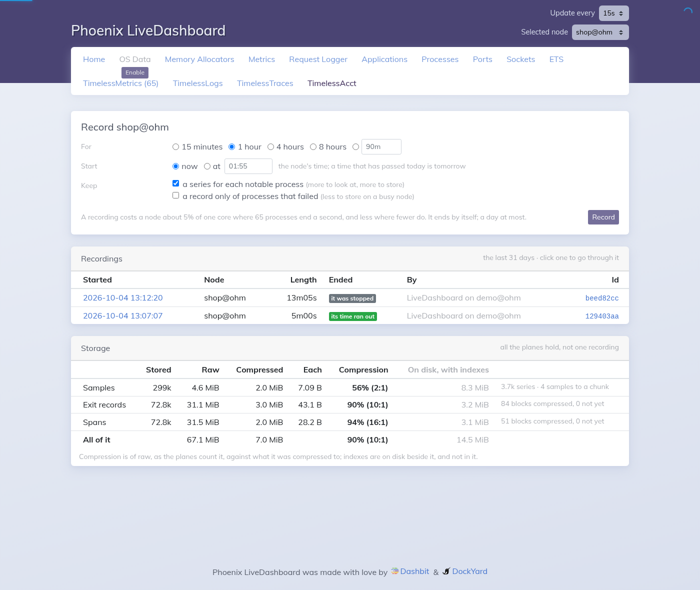
Task: Visit the Dashbit link in footer
Action: (x=414, y=571)
